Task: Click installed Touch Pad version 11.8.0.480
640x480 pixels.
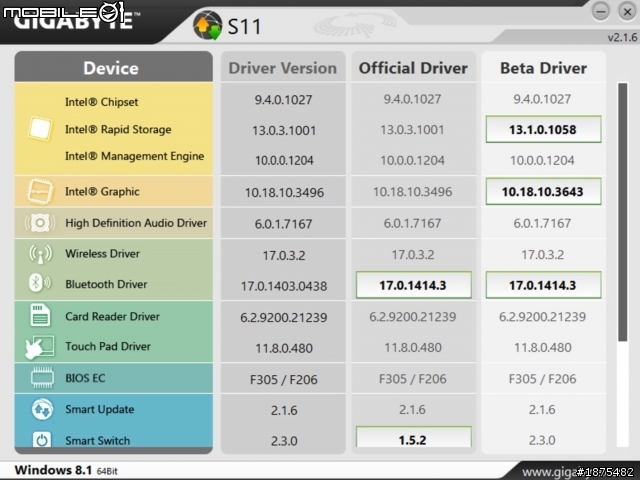Action: pos(284,348)
